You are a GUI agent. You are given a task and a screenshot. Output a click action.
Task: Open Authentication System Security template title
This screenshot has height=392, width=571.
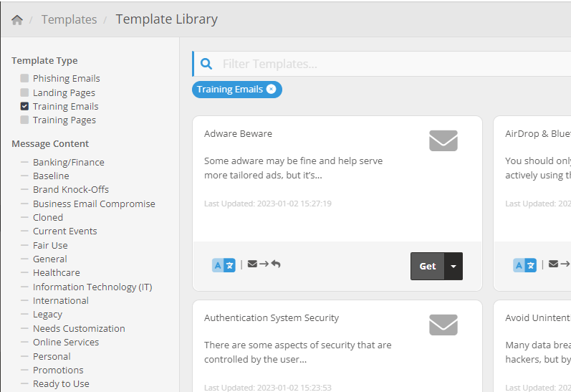272,318
